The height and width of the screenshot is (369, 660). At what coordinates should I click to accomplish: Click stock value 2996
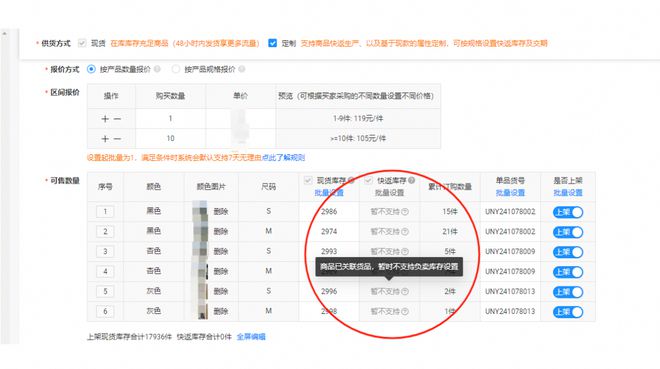[x=329, y=291]
